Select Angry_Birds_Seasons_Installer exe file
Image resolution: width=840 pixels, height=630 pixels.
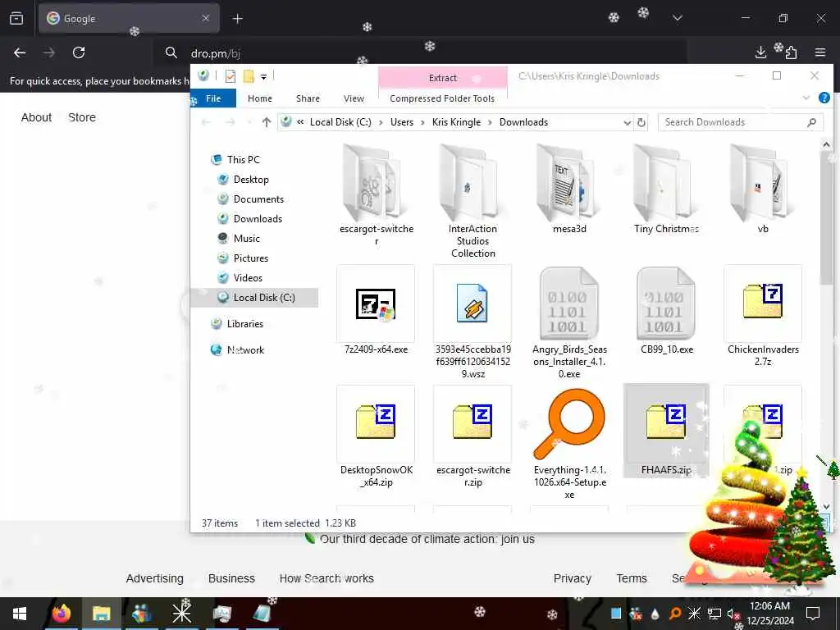point(569,322)
